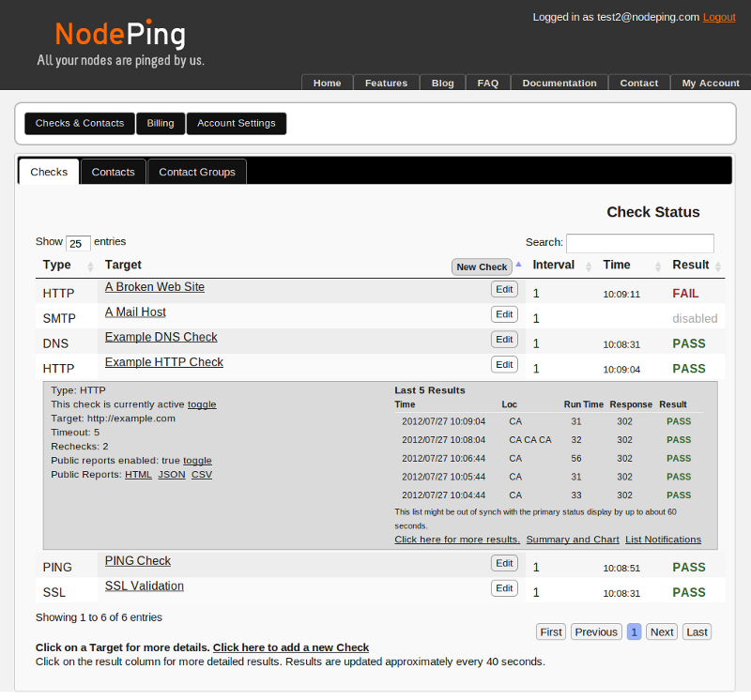The width and height of the screenshot is (751, 700).
Task: Click the NodePing logo
Action: tap(120, 36)
